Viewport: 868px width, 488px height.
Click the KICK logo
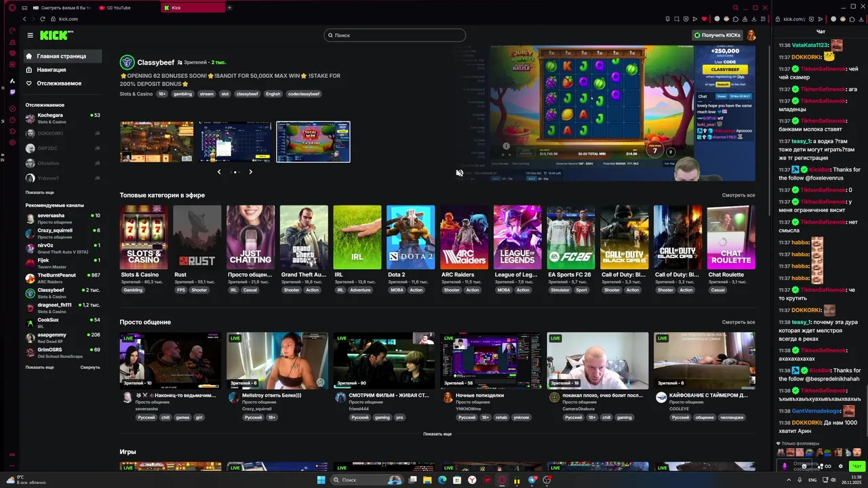[x=56, y=35]
